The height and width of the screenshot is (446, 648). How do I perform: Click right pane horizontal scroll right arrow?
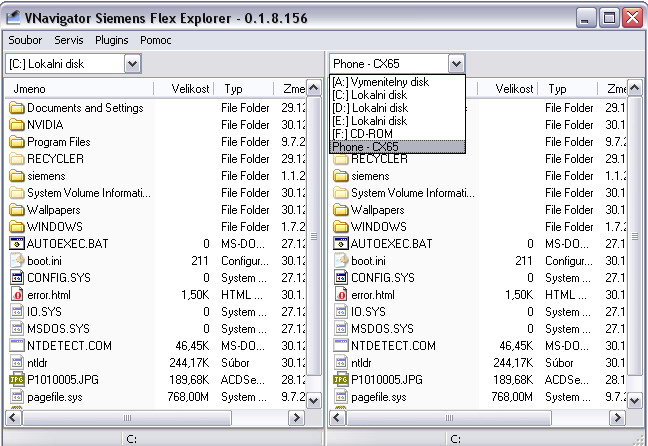pos(617,417)
